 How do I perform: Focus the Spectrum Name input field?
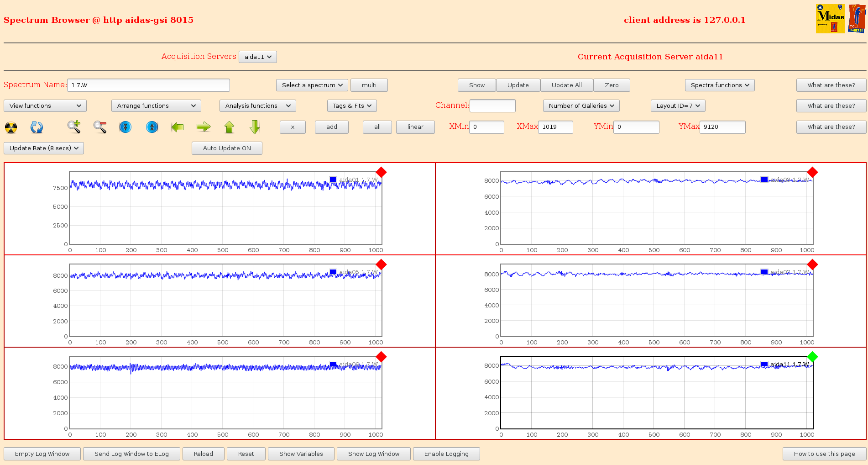pyautogui.click(x=148, y=85)
